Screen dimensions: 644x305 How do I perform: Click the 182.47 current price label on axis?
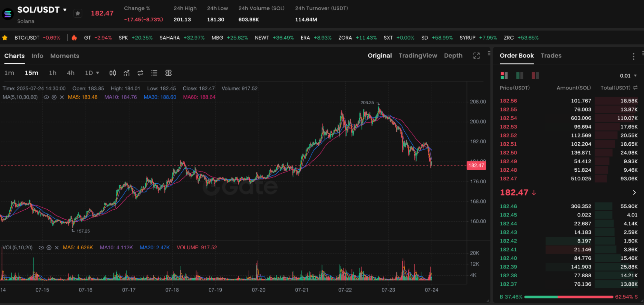pyautogui.click(x=476, y=166)
